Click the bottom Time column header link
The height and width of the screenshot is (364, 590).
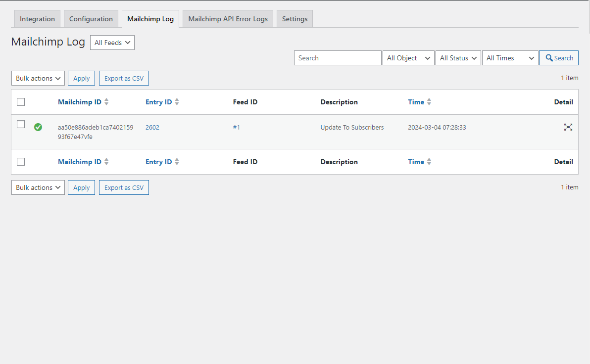[416, 162]
